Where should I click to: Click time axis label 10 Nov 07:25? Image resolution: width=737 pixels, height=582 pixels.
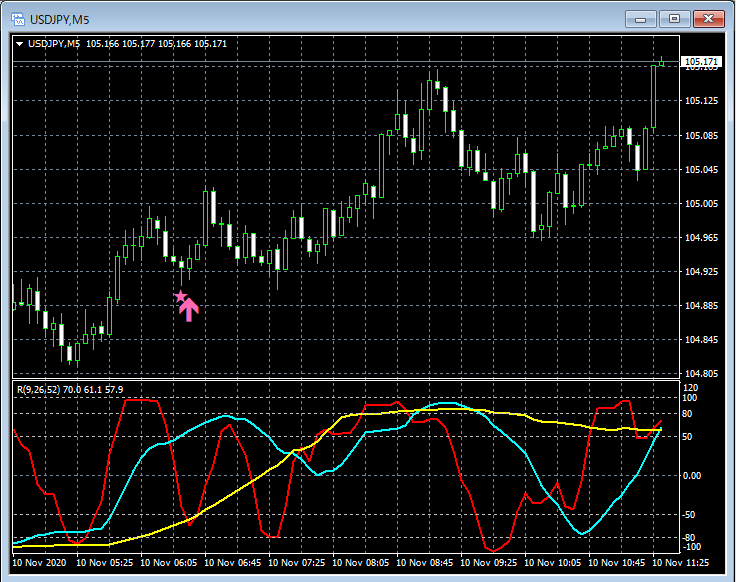(x=297, y=562)
